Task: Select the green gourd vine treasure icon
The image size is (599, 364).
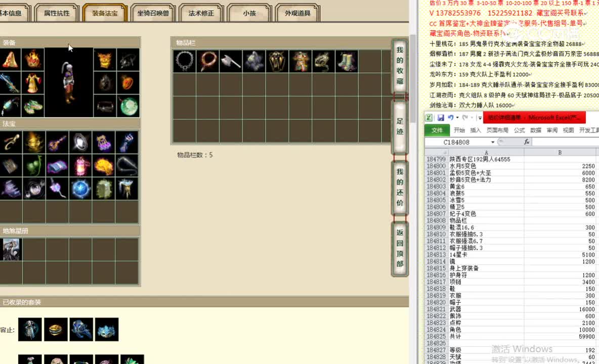Action: (34, 165)
